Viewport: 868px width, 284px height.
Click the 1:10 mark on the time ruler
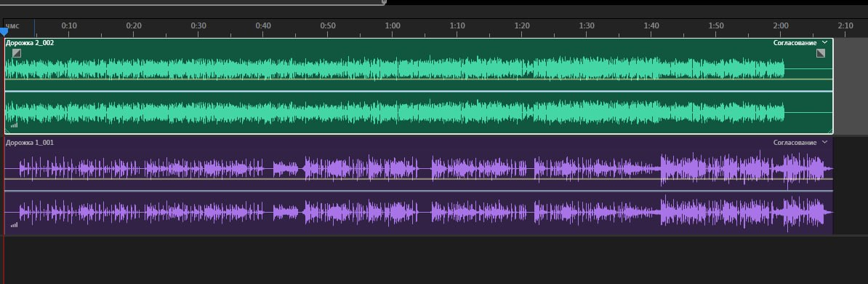pos(457,25)
